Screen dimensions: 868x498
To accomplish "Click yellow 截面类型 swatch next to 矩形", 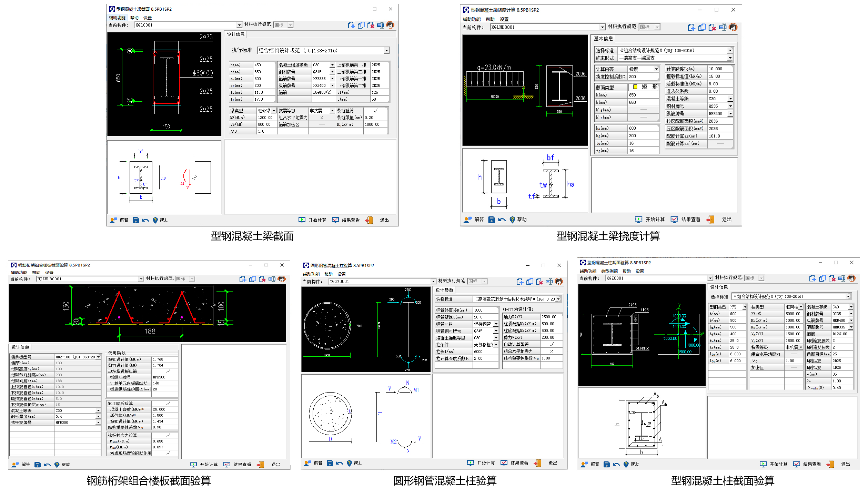I will (x=635, y=87).
